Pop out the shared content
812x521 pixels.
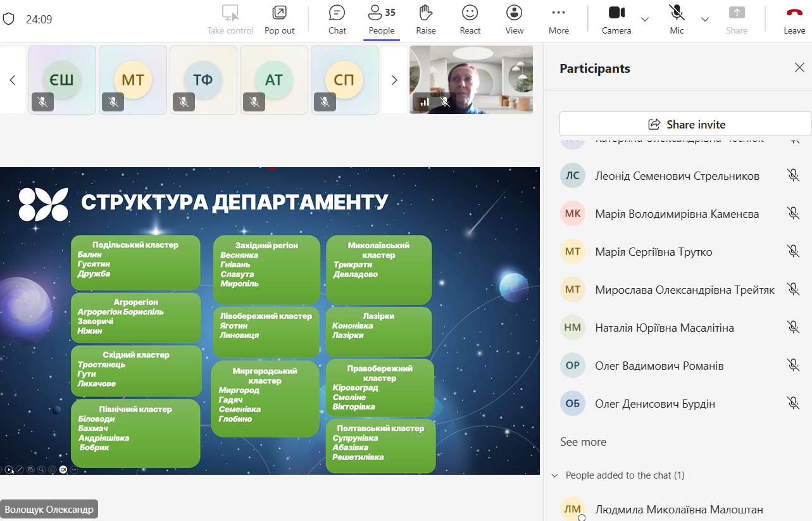279,20
